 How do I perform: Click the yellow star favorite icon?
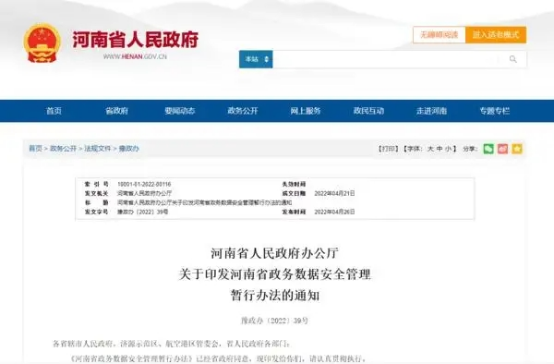click(517, 149)
